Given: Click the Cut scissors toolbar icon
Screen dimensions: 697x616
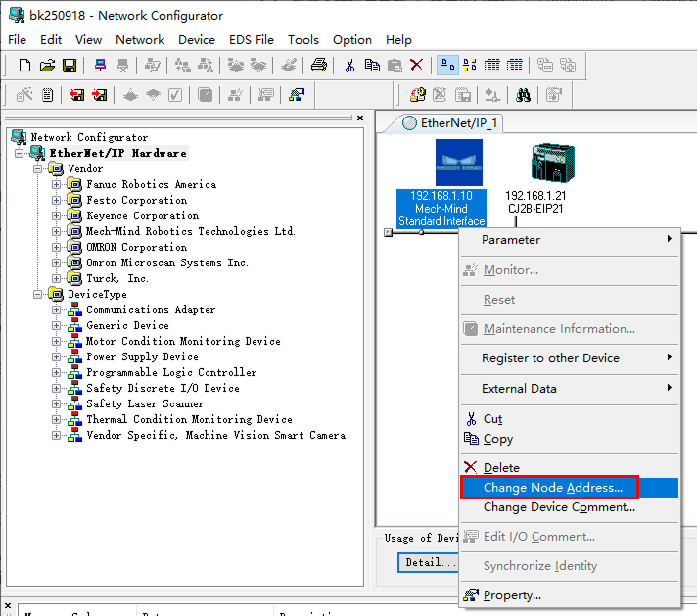Looking at the screenshot, I should pos(349,66).
